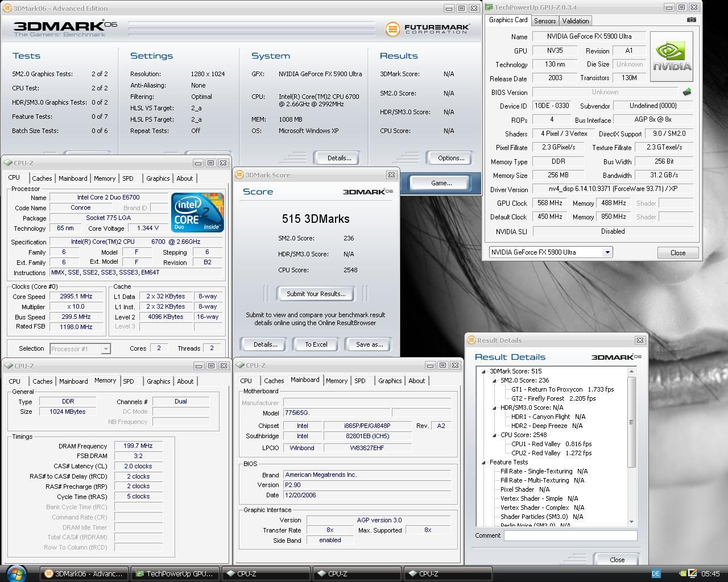The image size is (728, 582).
Task: Click the Result Details scroll up arrow
Action: (x=631, y=371)
